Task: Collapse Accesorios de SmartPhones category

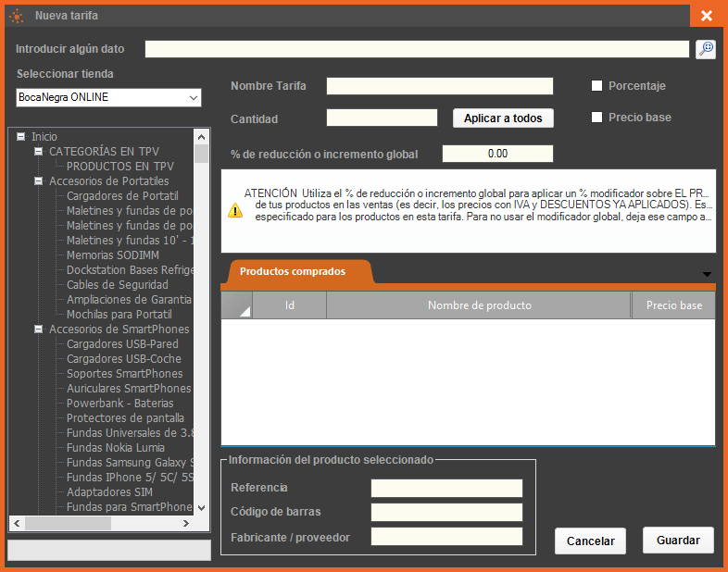Action: (38, 330)
